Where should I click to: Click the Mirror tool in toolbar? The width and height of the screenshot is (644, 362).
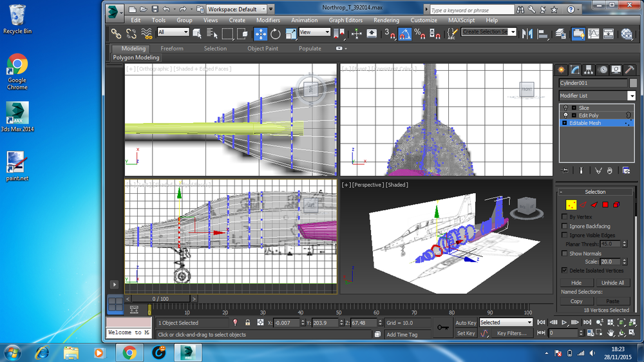(x=528, y=33)
